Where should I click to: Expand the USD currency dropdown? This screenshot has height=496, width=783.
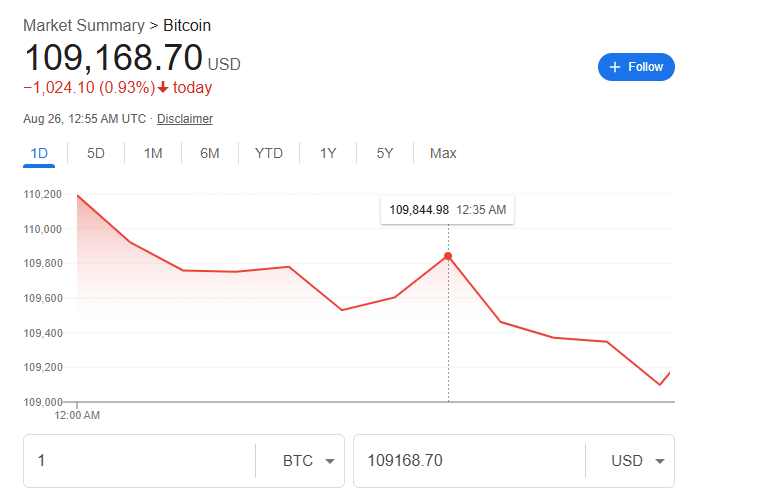coord(637,461)
